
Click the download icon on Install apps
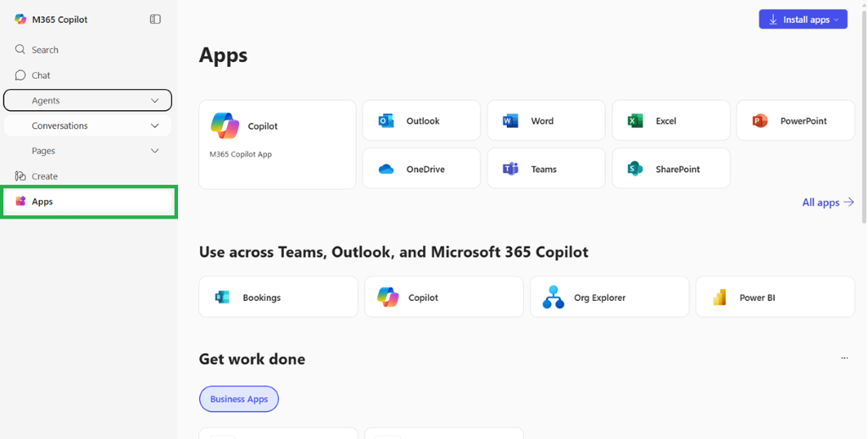[x=773, y=19]
